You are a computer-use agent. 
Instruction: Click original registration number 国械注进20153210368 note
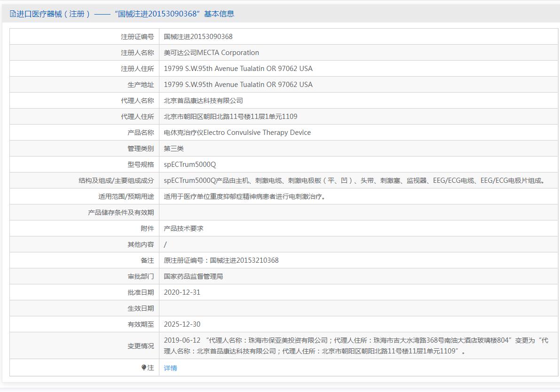click(x=221, y=260)
